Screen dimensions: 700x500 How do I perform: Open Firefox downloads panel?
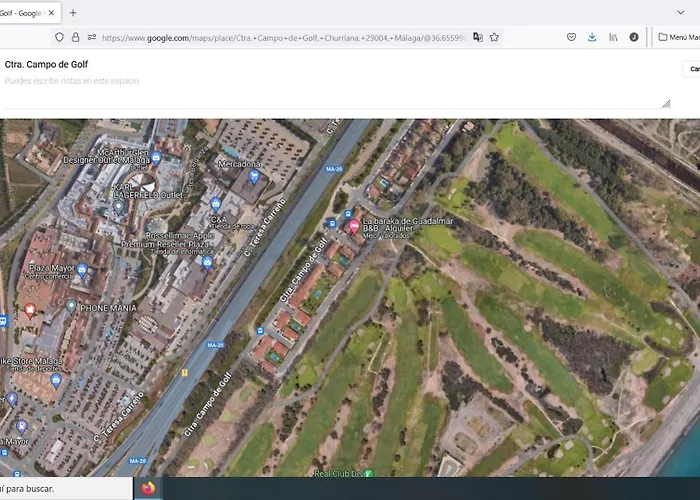click(x=592, y=37)
